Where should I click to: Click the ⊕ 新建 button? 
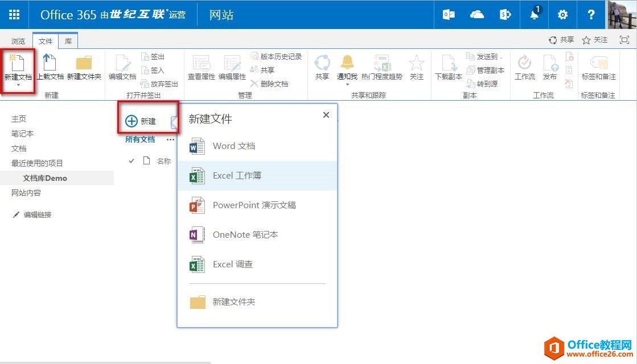141,121
